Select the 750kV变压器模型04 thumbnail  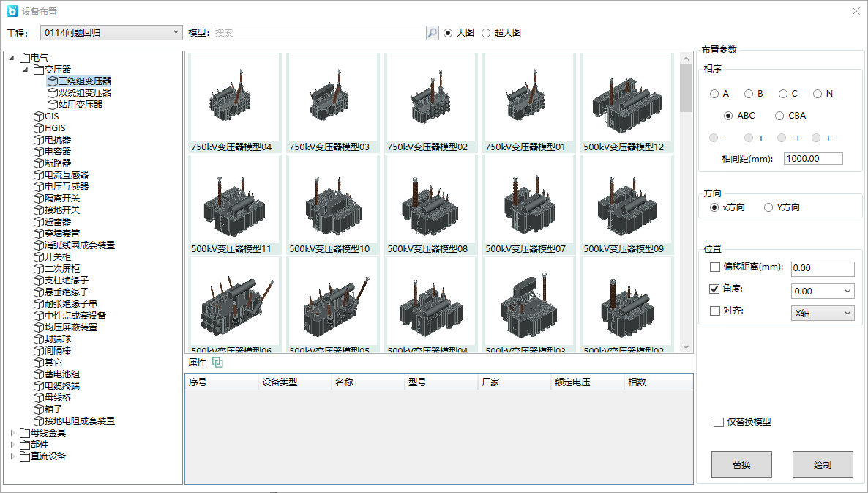(234, 103)
